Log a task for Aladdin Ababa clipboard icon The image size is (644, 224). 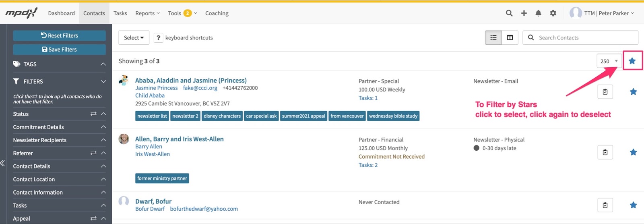tap(605, 92)
